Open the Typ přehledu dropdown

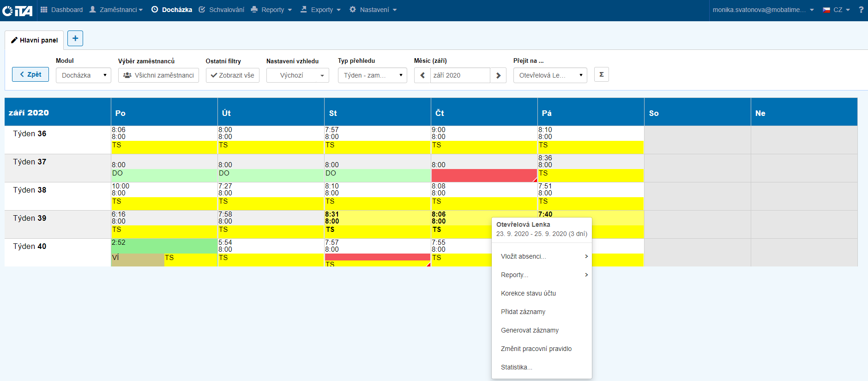pyautogui.click(x=372, y=75)
